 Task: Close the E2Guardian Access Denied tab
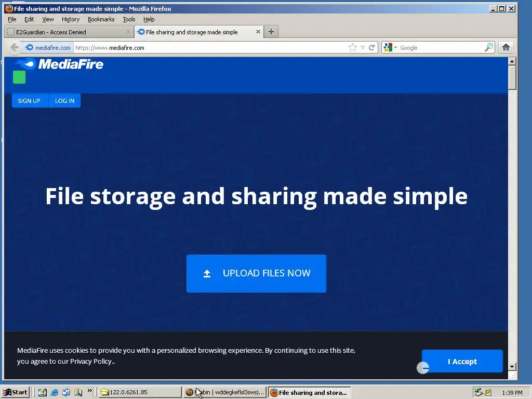tap(128, 32)
